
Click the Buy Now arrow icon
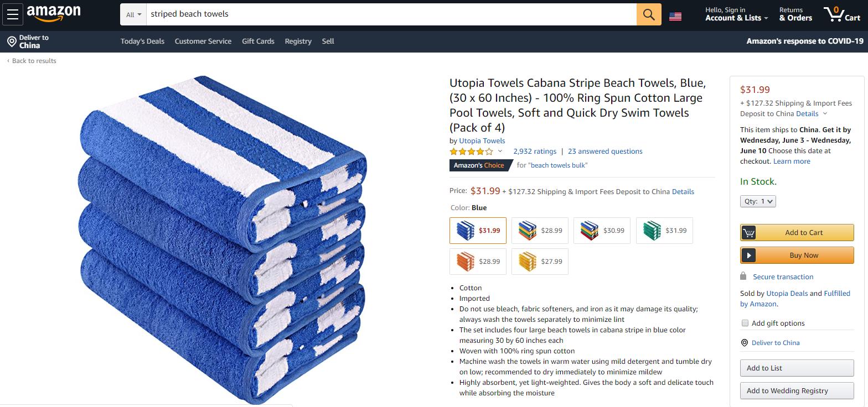750,255
